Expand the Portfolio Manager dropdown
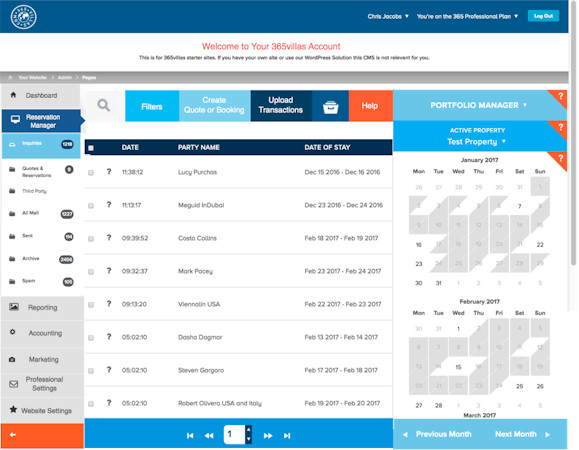This screenshot has height=450, width=579. (x=479, y=105)
